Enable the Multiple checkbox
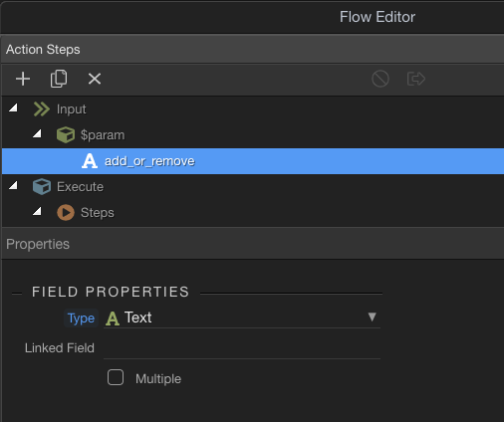This screenshot has width=504, height=422. point(116,377)
